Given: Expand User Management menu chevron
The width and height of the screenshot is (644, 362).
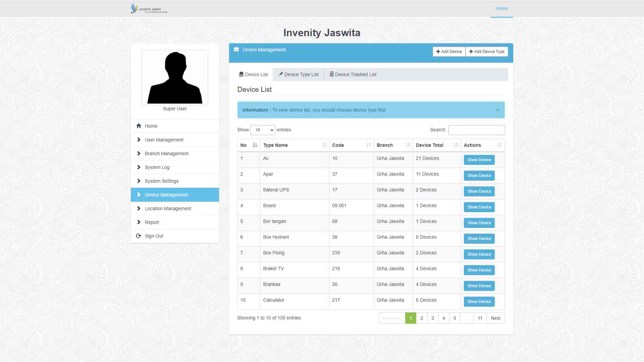Looking at the screenshot, I should 139,140.
